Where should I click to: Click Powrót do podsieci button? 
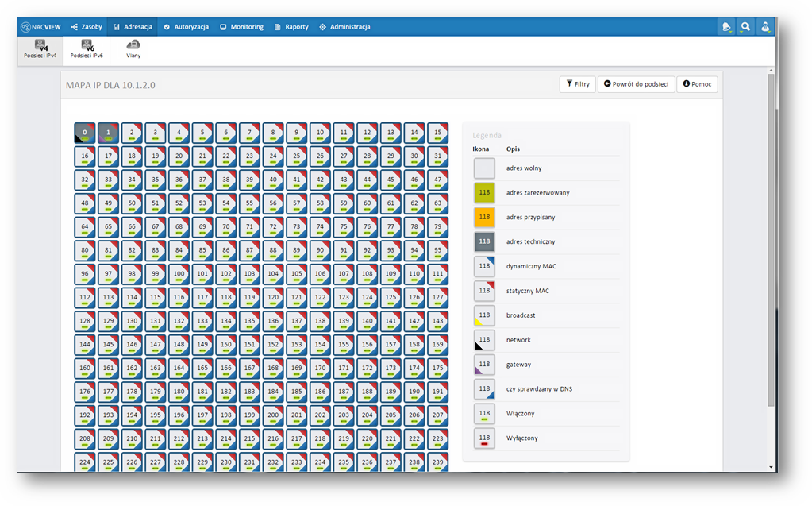tap(637, 84)
